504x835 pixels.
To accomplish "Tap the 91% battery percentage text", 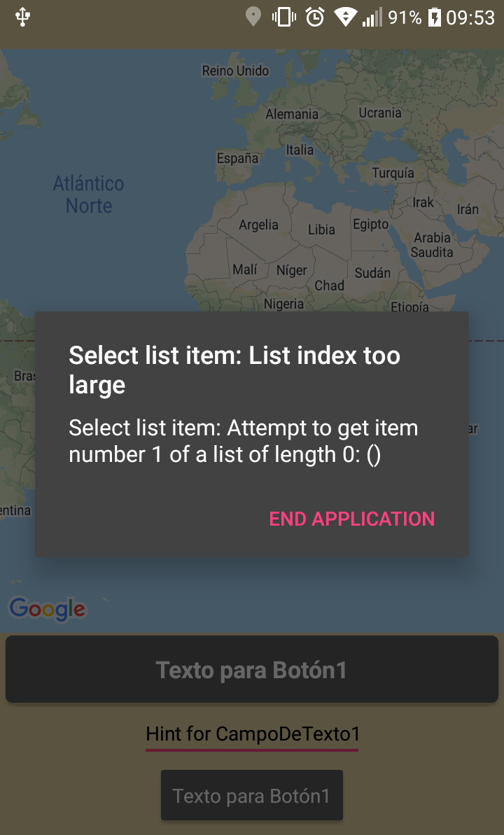I will pos(405,17).
